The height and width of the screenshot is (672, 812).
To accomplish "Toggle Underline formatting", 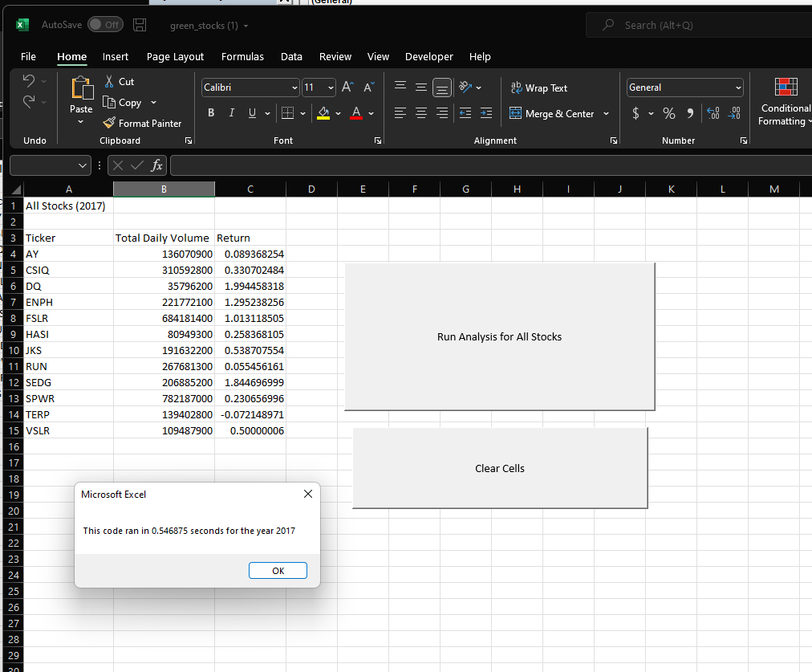I will point(252,113).
